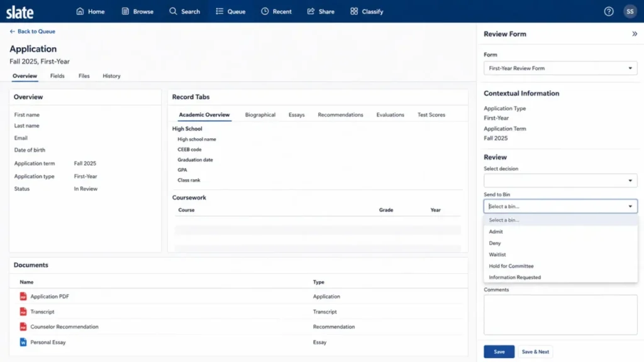The image size is (644, 362).
Task: Click the 'Essay' type cell
Action: (x=319, y=342)
